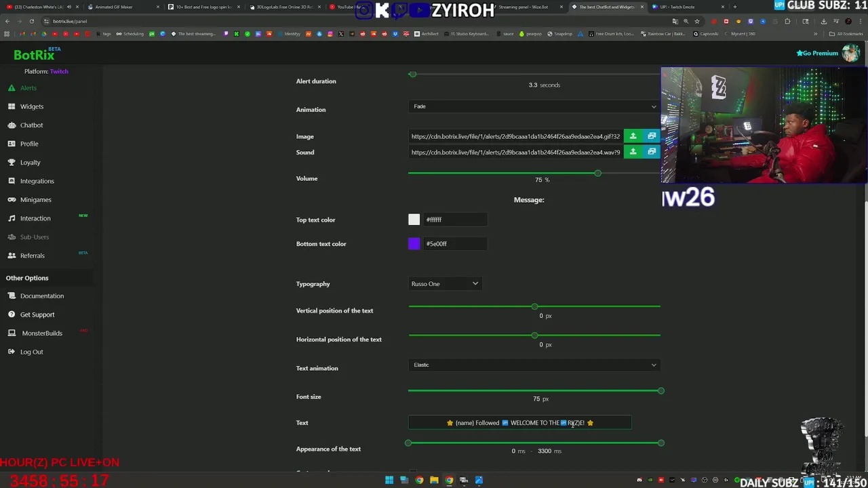
Task: Click Horizontal position of the text slider handle
Action: pyautogui.click(x=534, y=335)
